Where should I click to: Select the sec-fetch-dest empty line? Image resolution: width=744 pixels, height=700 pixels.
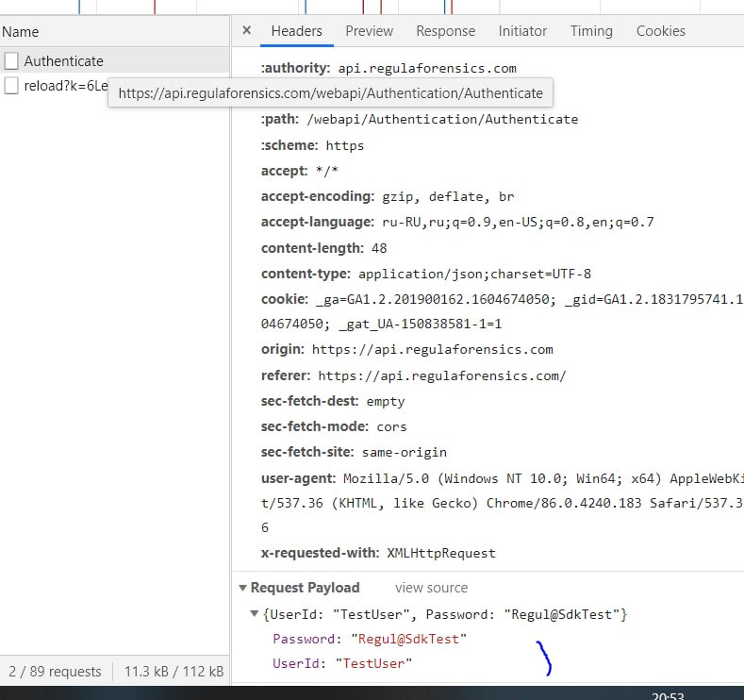click(333, 402)
